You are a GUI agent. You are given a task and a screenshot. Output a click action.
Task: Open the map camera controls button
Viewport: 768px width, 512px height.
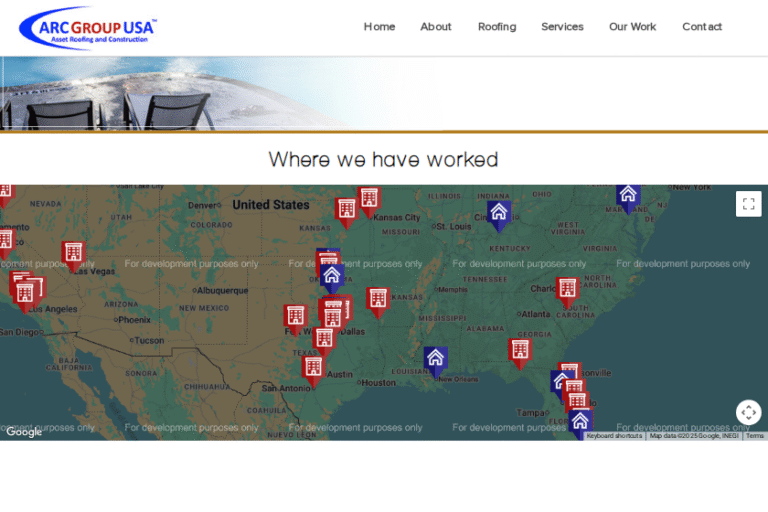(x=748, y=412)
